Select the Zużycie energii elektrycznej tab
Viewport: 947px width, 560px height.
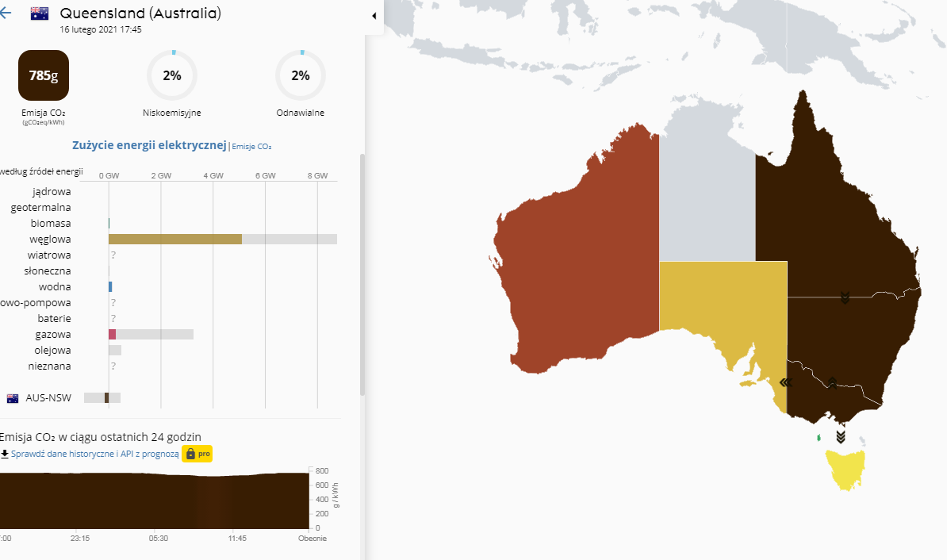[149, 145]
